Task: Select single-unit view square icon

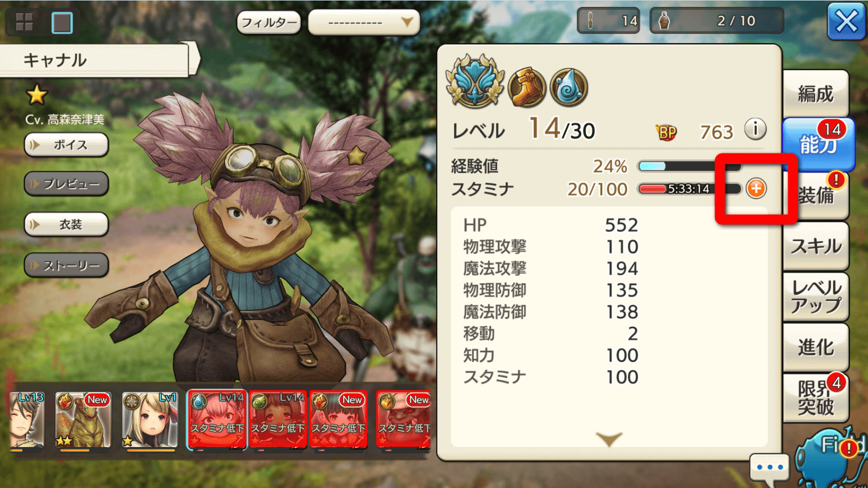Action: click(x=62, y=23)
